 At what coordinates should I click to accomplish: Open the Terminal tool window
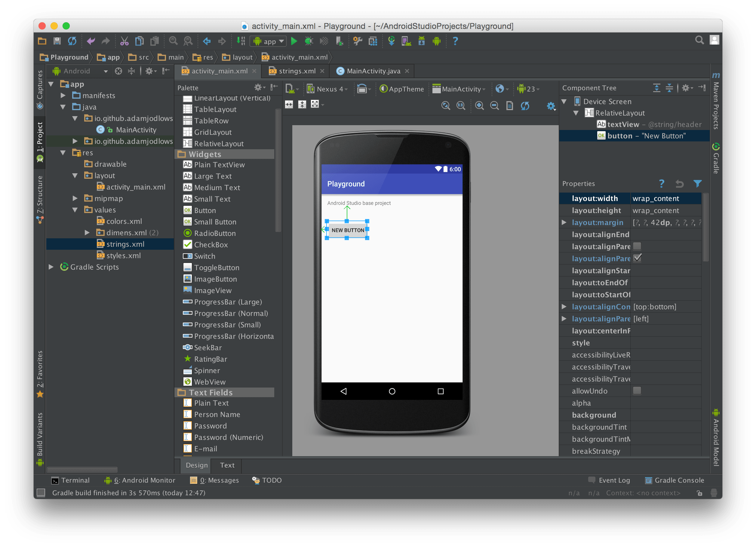tap(71, 480)
